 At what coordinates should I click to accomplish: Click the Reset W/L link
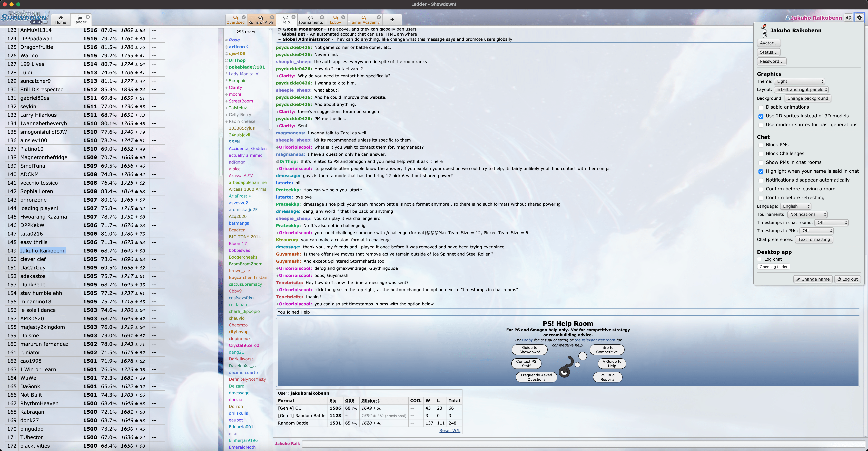449,431
